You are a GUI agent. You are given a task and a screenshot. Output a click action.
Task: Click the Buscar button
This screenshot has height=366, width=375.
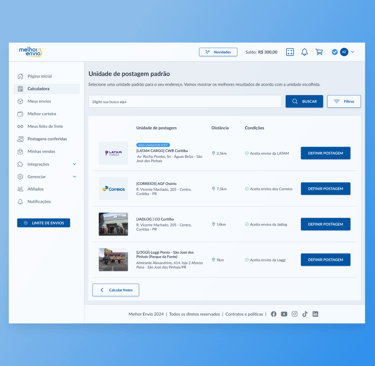coord(304,101)
